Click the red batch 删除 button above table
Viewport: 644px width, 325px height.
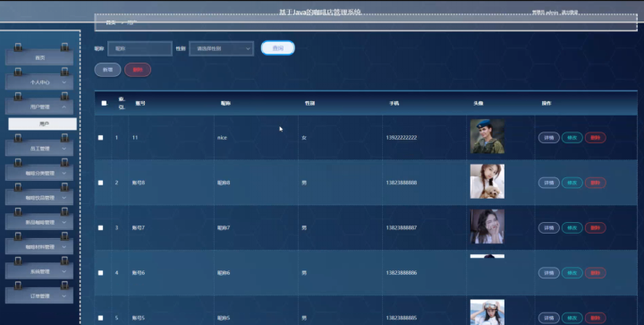click(x=138, y=70)
